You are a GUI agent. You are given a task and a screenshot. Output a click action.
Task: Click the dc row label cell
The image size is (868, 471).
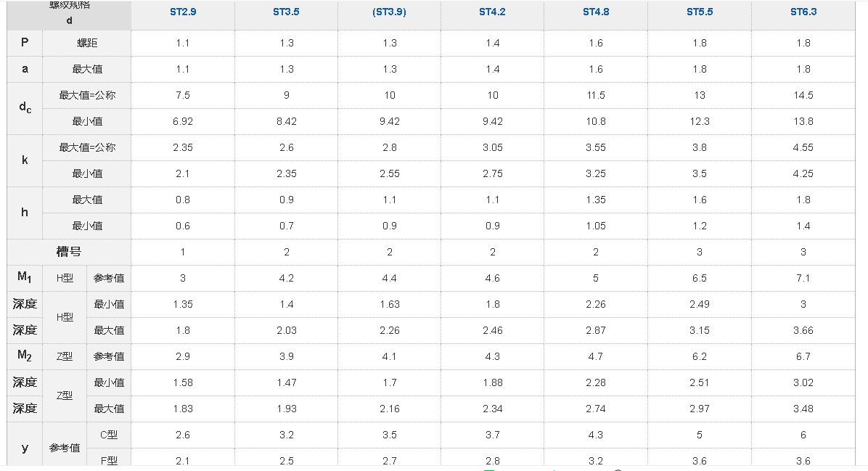(x=25, y=108)
